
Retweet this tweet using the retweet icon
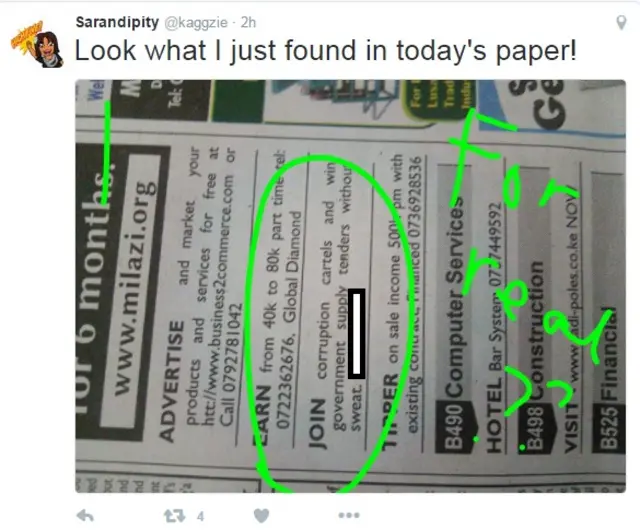coord(174,516)
